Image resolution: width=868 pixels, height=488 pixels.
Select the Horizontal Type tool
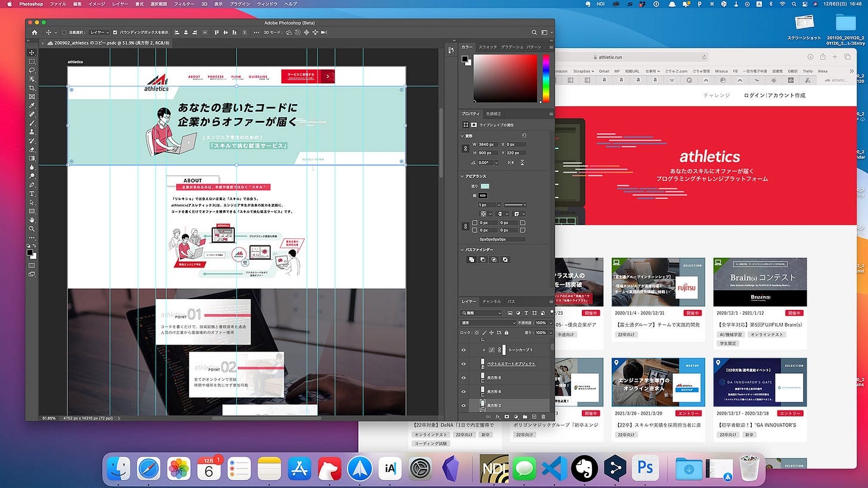tap(32, 194)
